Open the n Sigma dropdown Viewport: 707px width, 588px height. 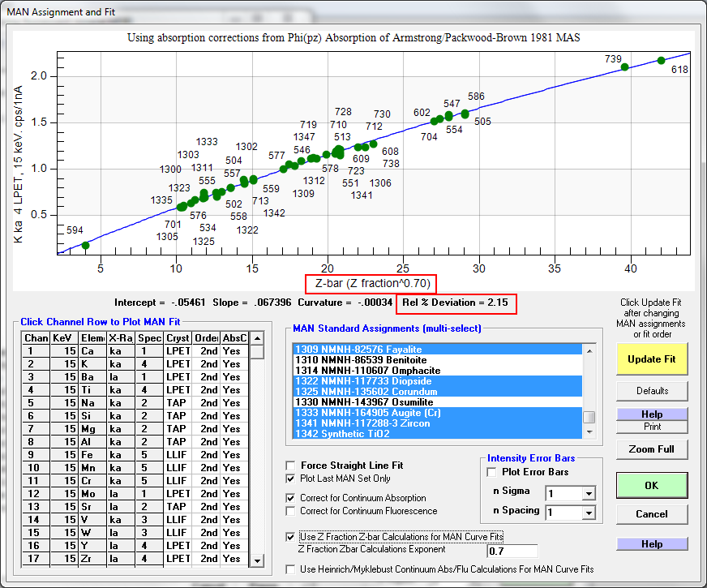[588, 493]
